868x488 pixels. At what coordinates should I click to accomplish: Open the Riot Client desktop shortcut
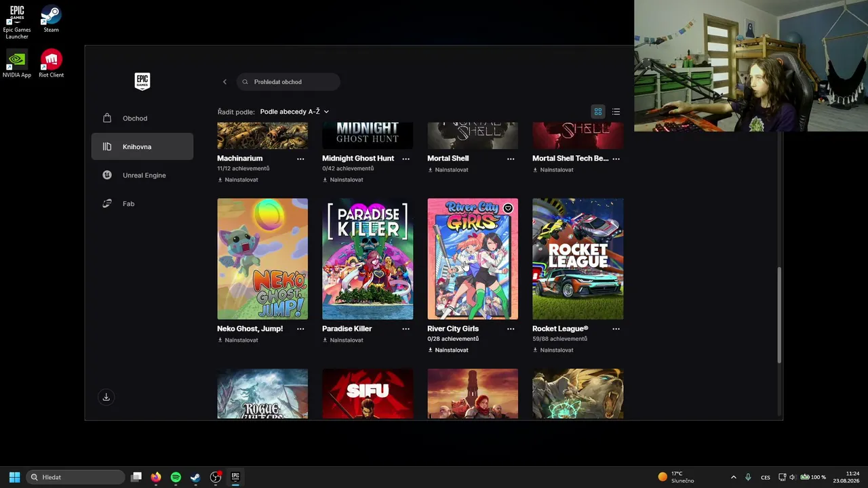(51, 64)
